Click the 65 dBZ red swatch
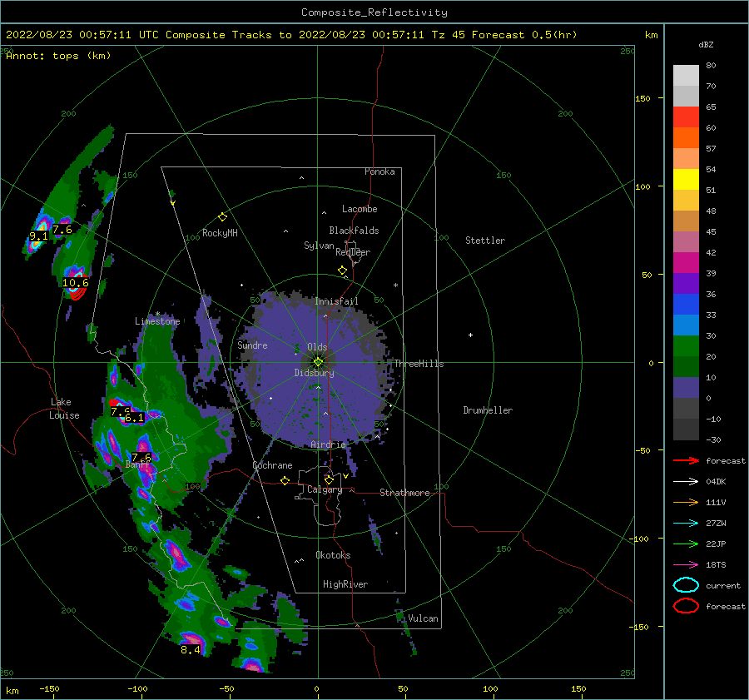 686,117
